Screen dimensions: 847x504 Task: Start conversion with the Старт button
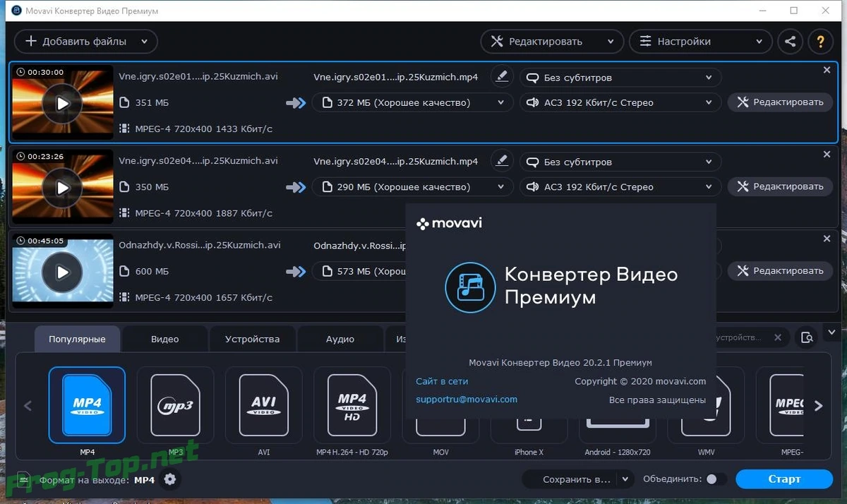click(784, 479)
